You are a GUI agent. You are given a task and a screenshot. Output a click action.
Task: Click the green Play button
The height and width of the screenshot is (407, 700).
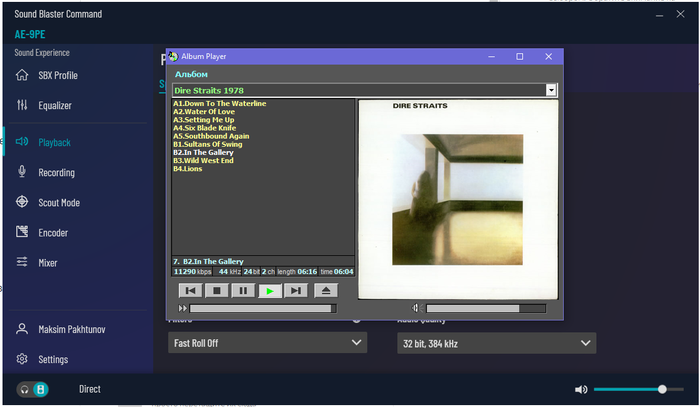(270, 291)
